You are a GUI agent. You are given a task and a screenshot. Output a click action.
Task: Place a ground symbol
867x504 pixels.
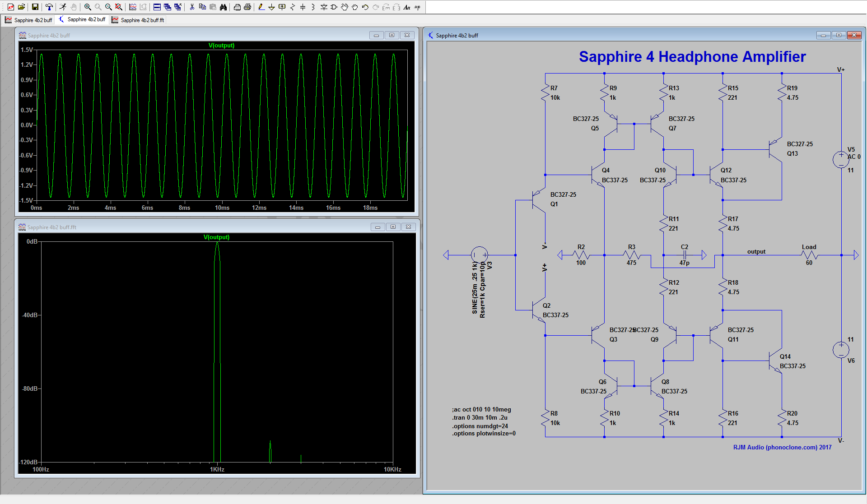point(272,7)
